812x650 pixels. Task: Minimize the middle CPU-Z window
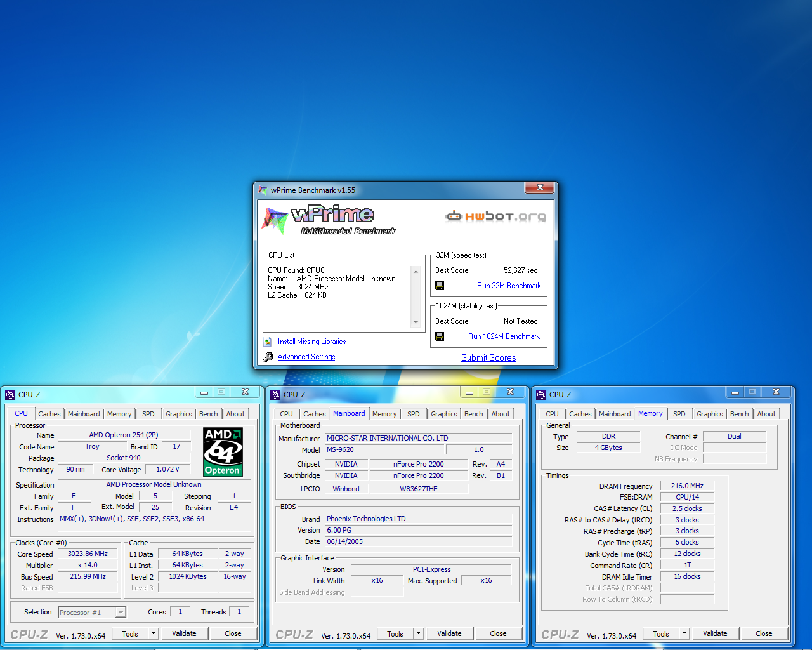point(469,392)
